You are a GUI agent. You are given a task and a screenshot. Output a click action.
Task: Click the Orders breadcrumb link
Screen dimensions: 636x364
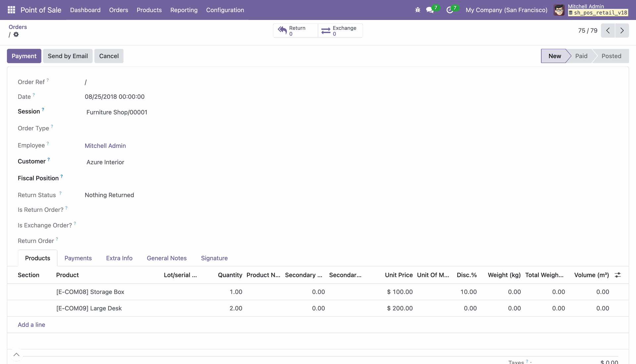18,27
